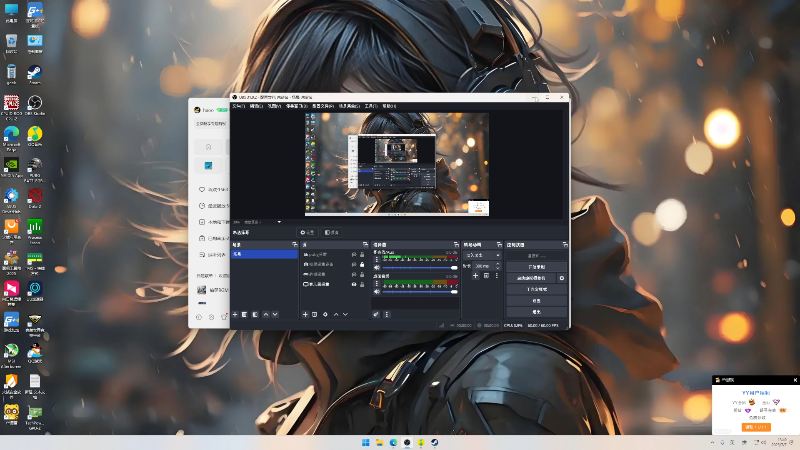
Task: Open advanced audio properties in mixer footer
Action: coord(376,315)
